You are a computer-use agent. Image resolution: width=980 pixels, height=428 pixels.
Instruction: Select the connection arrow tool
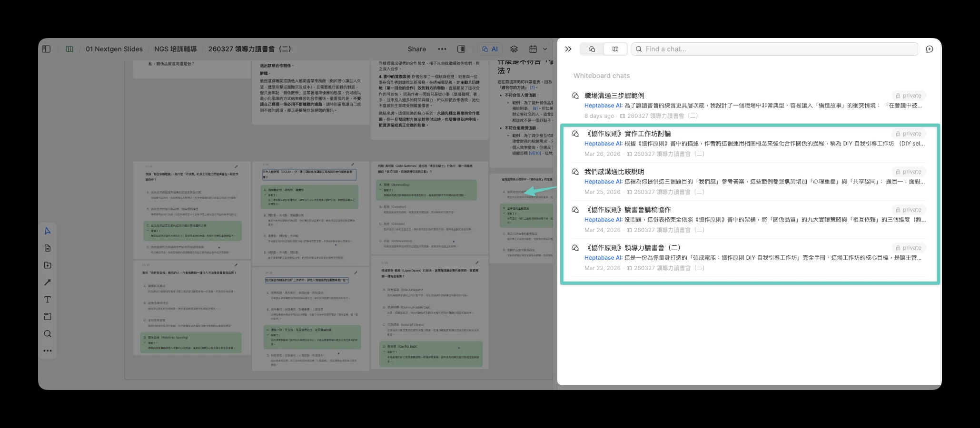tap(48, 282)
